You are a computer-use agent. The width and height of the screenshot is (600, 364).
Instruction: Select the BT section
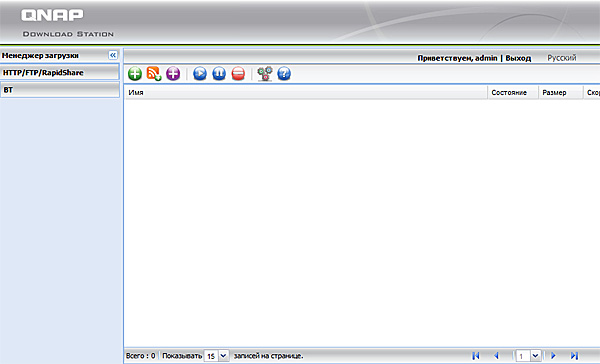point(60,90)
